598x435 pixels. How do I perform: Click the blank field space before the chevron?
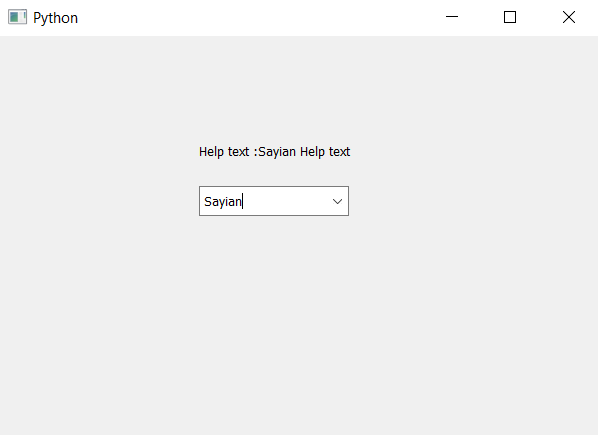pyautogui.click(x=286, y=201)
